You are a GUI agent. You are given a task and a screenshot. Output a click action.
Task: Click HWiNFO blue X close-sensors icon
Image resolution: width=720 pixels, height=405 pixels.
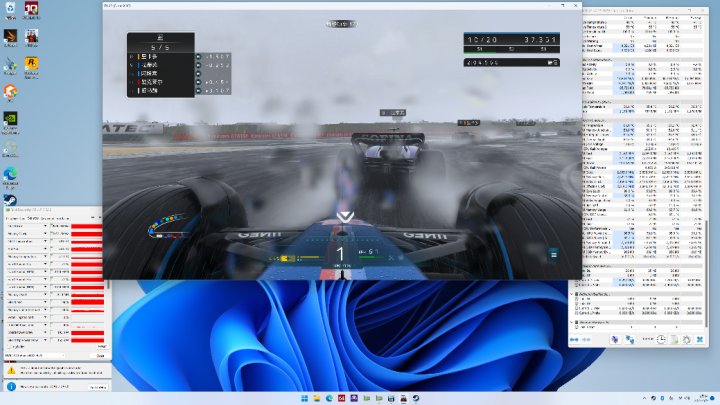[x=700, y=339]
